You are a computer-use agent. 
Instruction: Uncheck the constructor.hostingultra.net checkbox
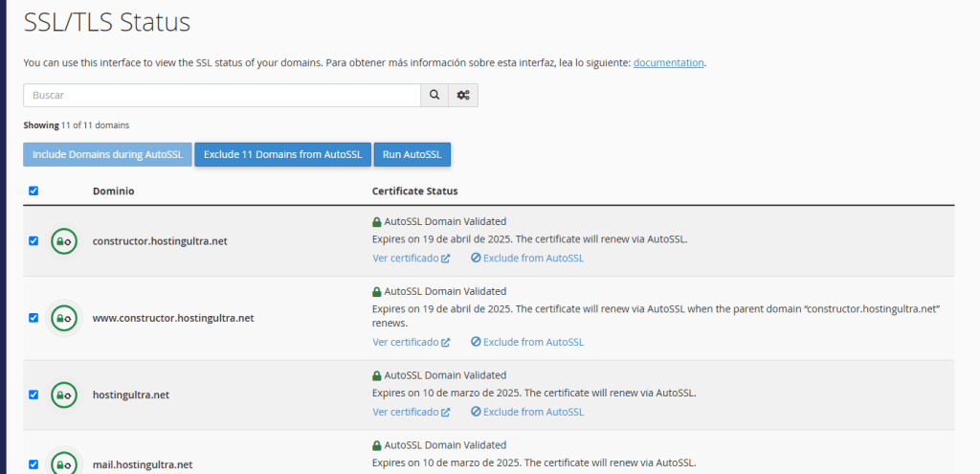pos(33,240)
